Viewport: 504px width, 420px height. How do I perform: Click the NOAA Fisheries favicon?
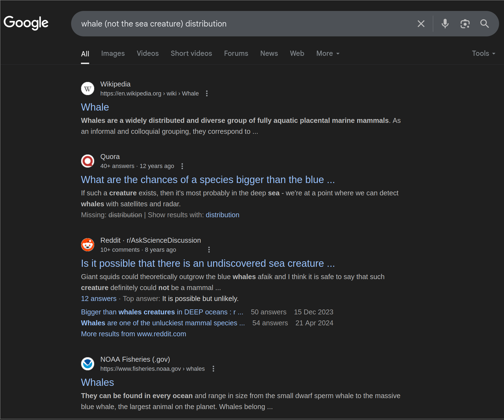[88, 364]
